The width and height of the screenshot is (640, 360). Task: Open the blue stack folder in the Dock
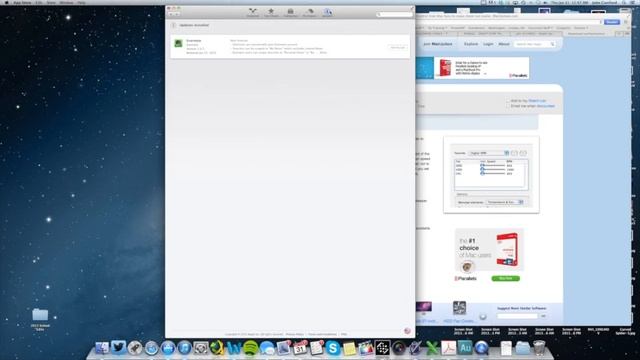tap(522, 348)
